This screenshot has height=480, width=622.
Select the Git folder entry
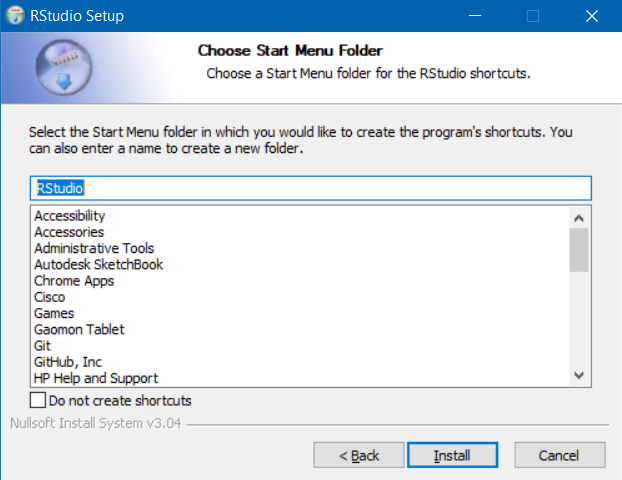click(42, 346)
